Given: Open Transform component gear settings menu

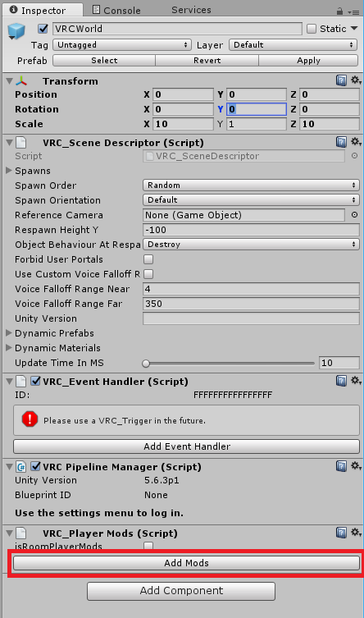Looking at the screenshot, I should click(356, 80).
